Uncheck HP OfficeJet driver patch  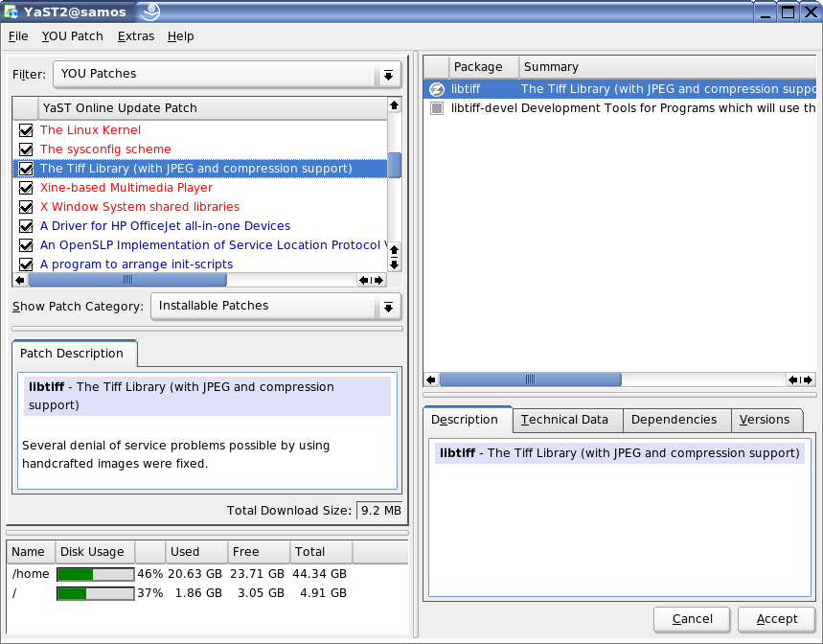pyautogui.click(x=26, y=226)
